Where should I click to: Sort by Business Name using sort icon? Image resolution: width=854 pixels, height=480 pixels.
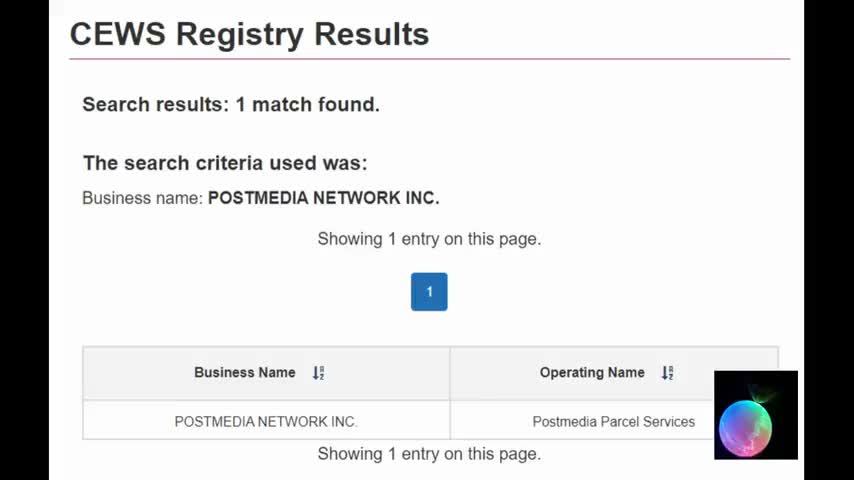(x=319, y=373)
